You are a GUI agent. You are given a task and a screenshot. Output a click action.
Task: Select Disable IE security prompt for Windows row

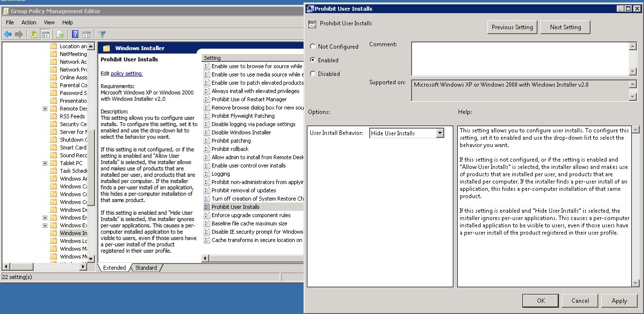pyautogui.click(x=257, y=232)
